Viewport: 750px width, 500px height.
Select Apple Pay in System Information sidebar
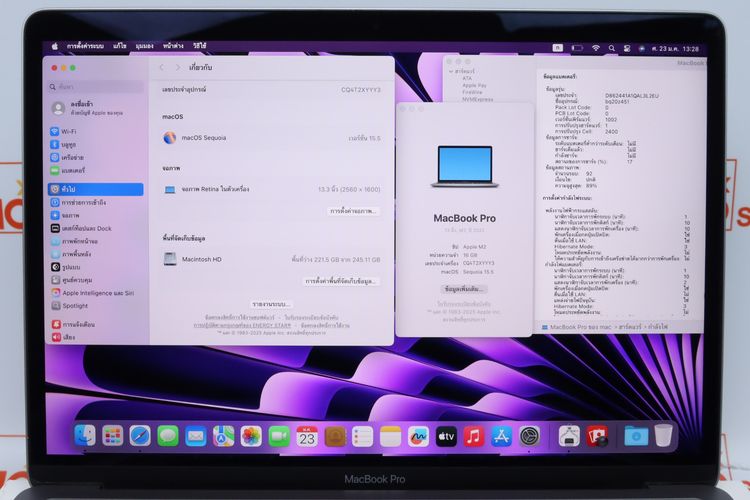(x=474, y=85)
